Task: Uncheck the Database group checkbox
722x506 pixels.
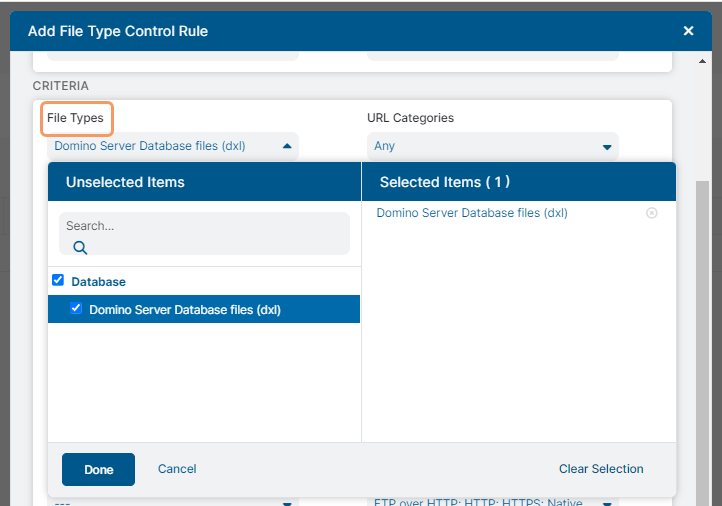Action: [x=58, y=281]
